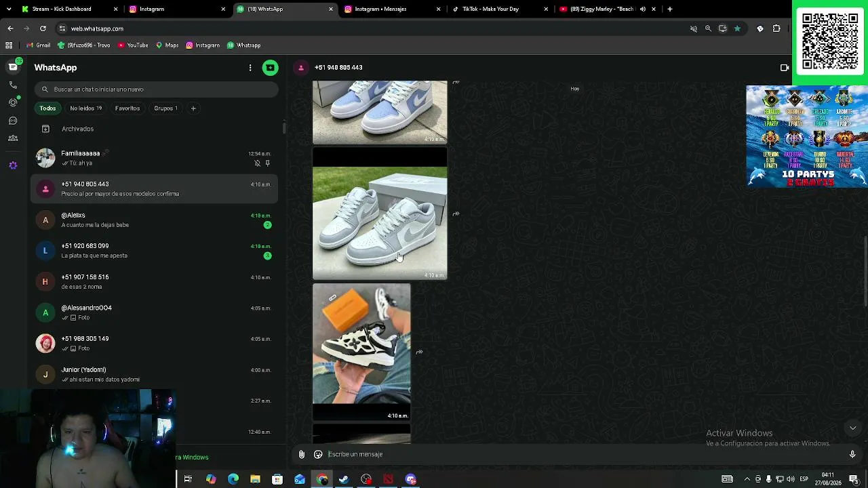Click the chat search field
The height and width of the screenshot is (488, 868).
(x=157, y=89)
